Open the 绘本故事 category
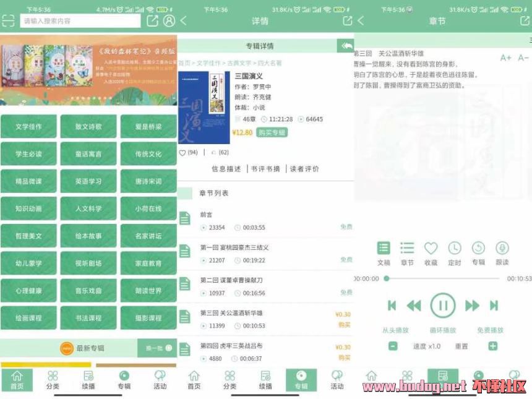532x399 pixels. 88,236
